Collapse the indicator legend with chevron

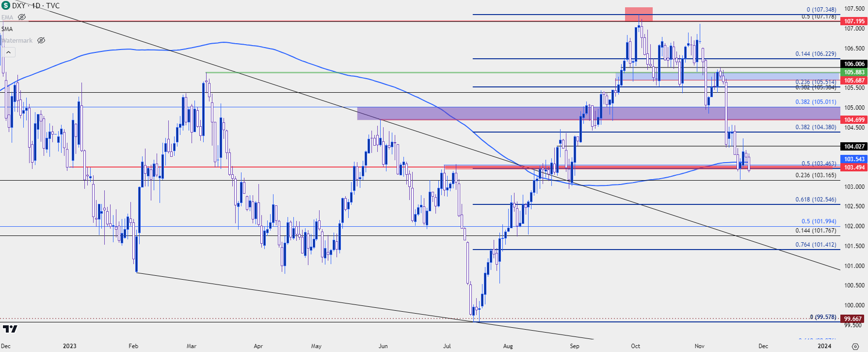9,52
